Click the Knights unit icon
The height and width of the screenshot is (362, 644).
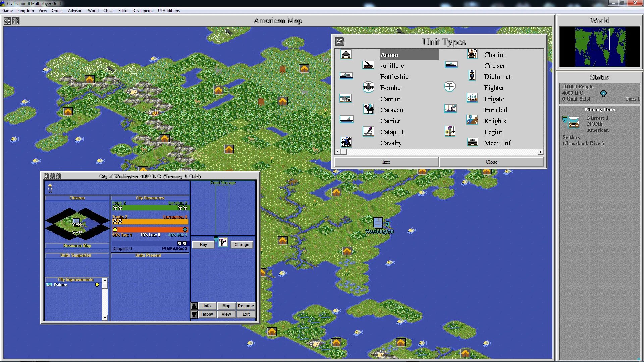tap(472, 120)
